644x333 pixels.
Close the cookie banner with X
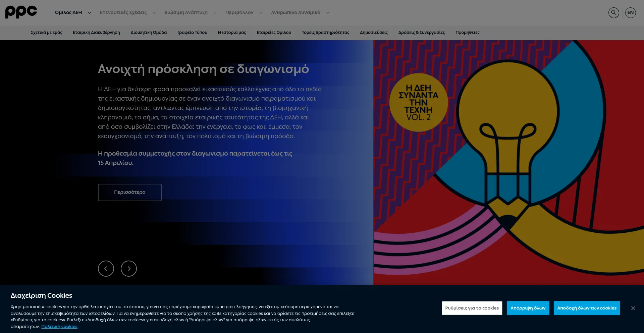(633, 308)
